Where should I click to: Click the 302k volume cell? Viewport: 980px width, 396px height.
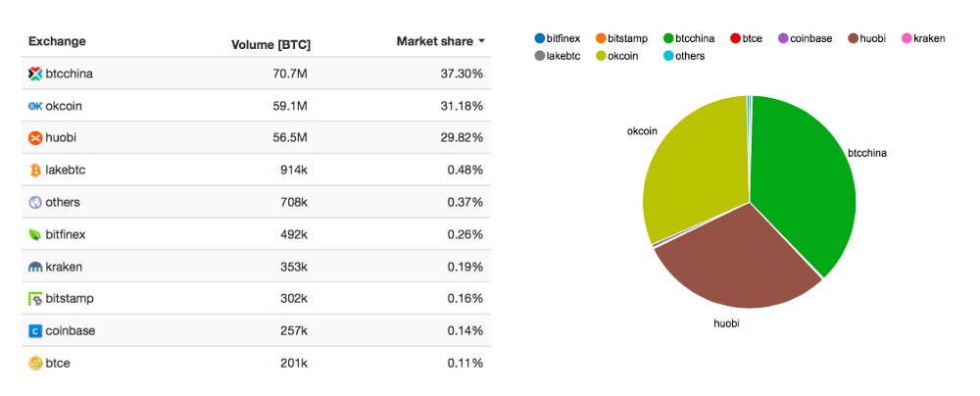294,299
